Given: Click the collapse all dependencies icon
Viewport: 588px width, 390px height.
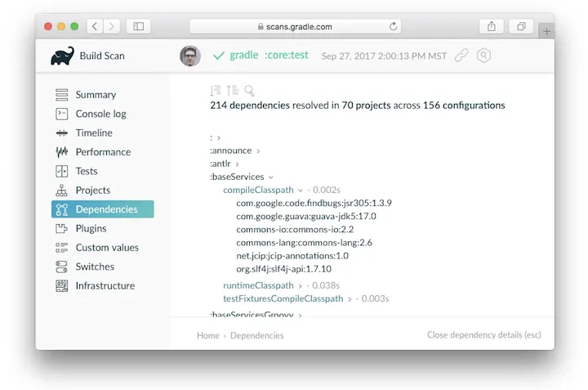Looking at the screenshot, I should (x=233, y=91).
